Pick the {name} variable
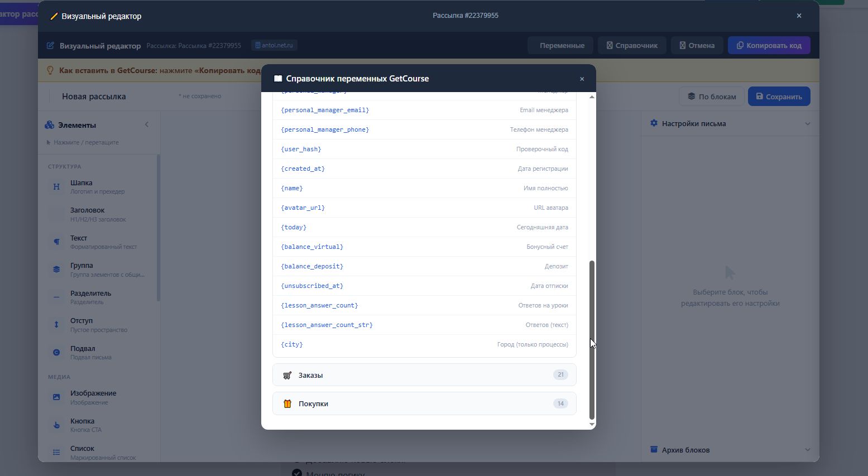 [x=424, y=188]
